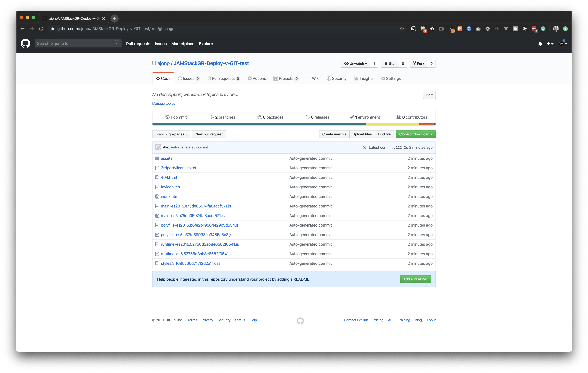The height and width of the screenshot is (373, 588).
Task: Fork the repository
Action: (419, 64)
